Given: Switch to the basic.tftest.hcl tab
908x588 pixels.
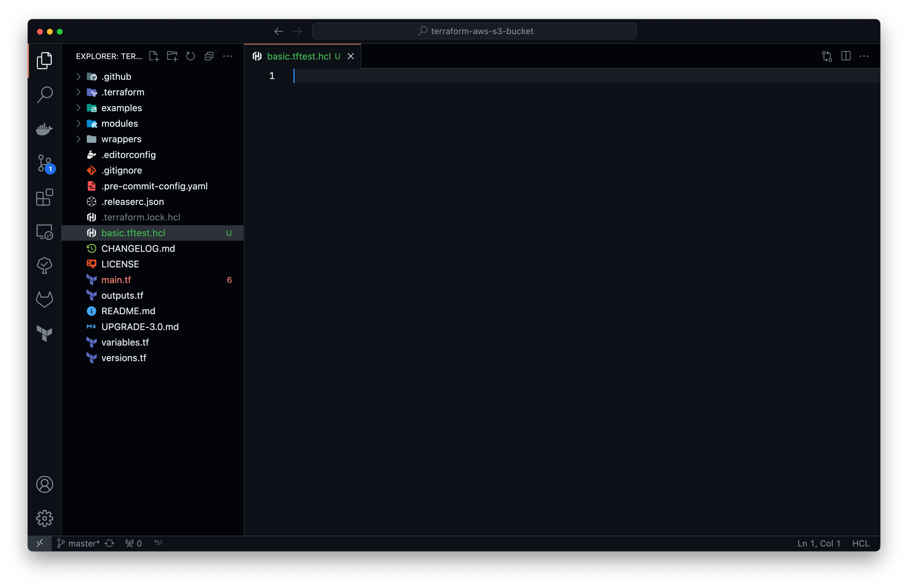Looking at the screenshot, I should click(x=298, y=56).
